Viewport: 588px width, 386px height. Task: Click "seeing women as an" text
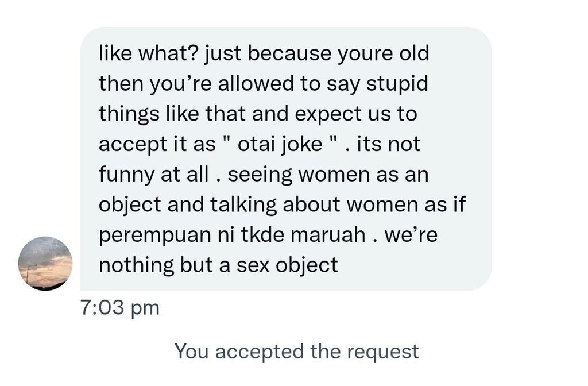coord(328,175)
